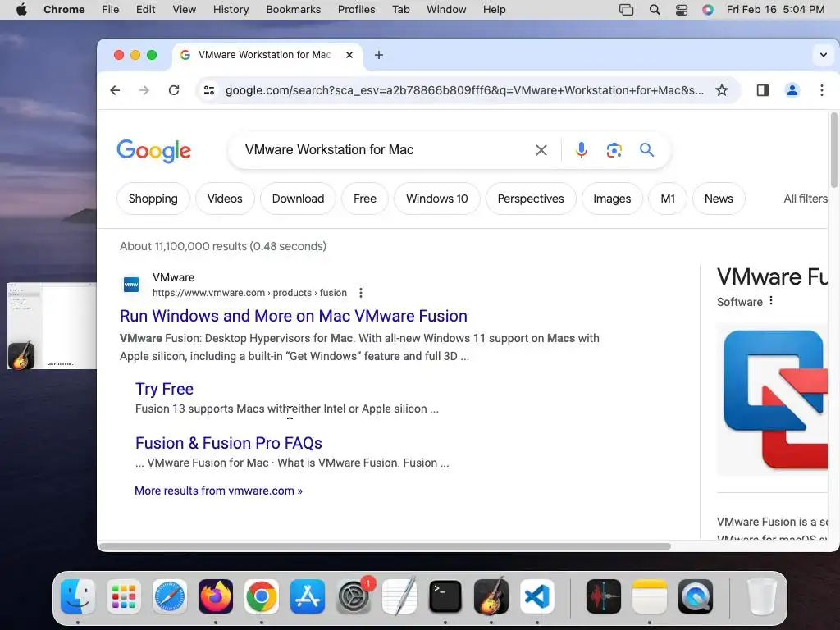Go to Google home via logo
Viewport: 840px width, 630px height.
pyautogui.click(x=153, y=151)
